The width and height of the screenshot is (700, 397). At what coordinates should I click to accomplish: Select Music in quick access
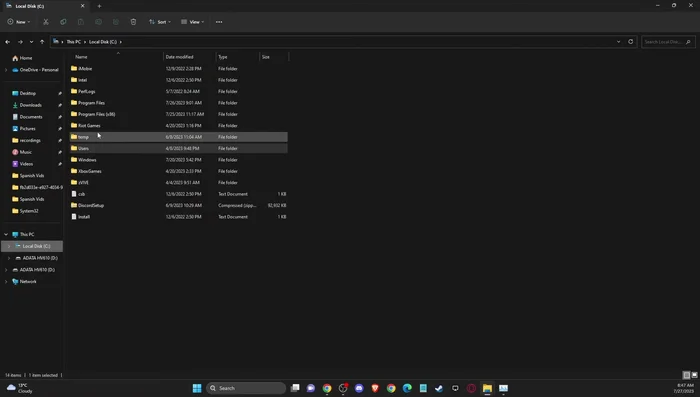(x=25, y=152)
